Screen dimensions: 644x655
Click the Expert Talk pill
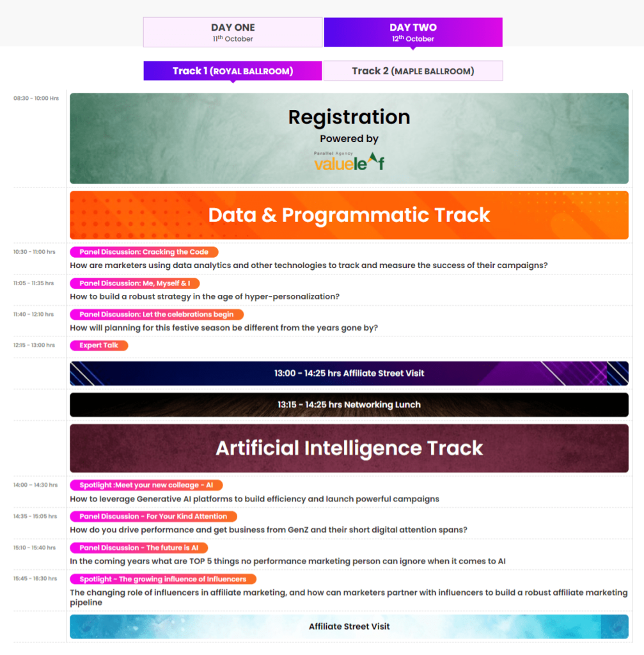pyautogui.click(x=99, y=345)
